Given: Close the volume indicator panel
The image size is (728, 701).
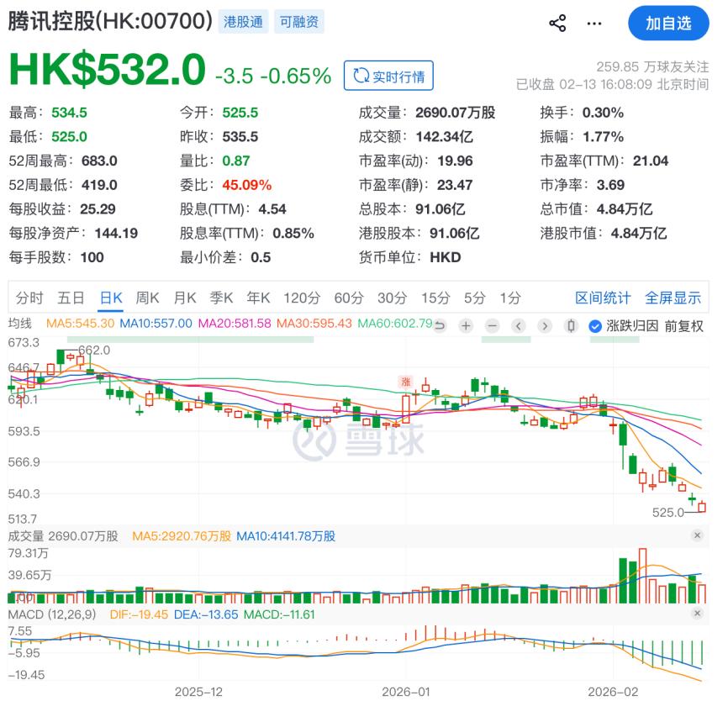Looking at the screenshot, I should coord(697,535).
